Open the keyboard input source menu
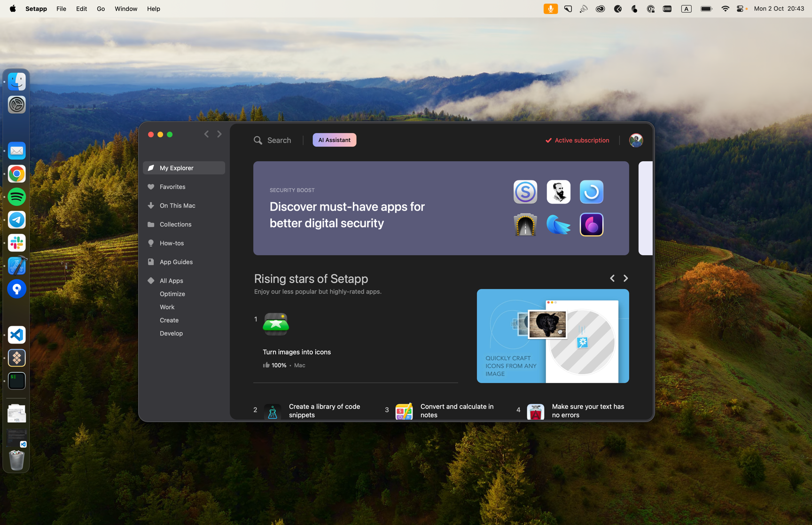Viewport: 812px width, 525px height. point(687,8)
